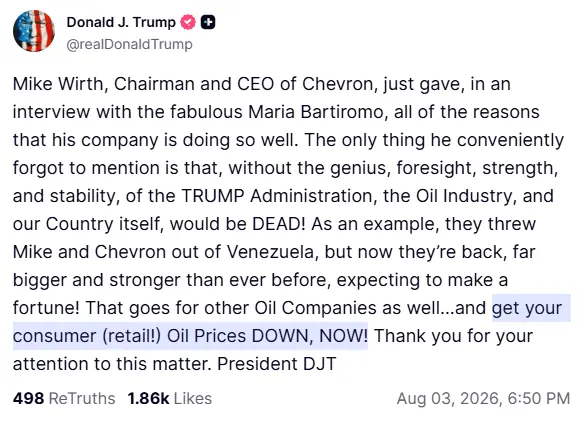Open the Donald J. Trump display name
Screen dimensions: 585x424
pyautogui.click(x=121, y=22)
